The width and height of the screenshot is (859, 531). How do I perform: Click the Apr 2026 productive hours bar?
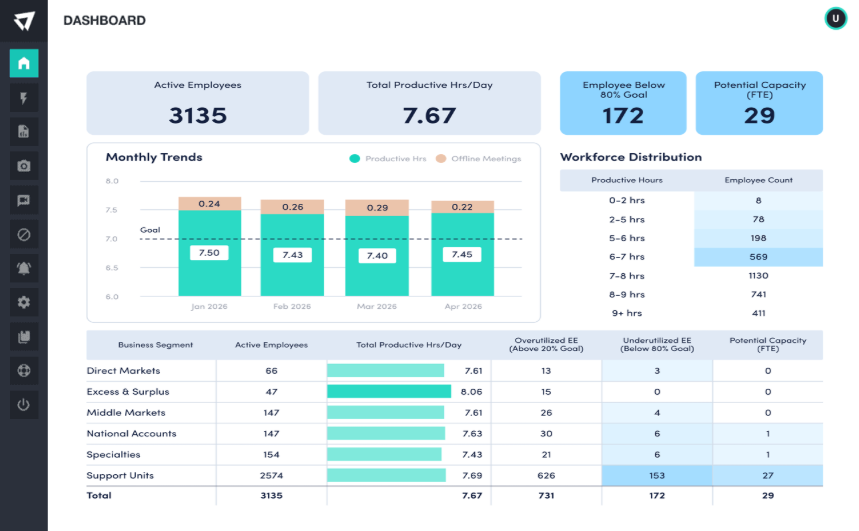coord(462,254)
